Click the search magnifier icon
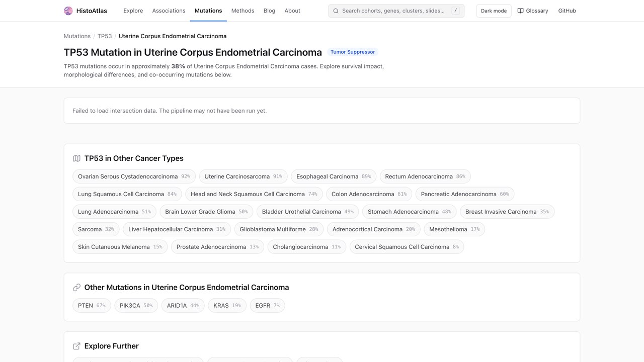 (x=336, y=11)
